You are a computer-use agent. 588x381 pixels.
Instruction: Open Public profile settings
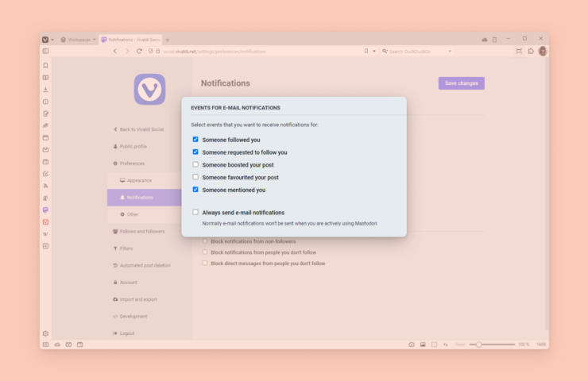[130, 147]
